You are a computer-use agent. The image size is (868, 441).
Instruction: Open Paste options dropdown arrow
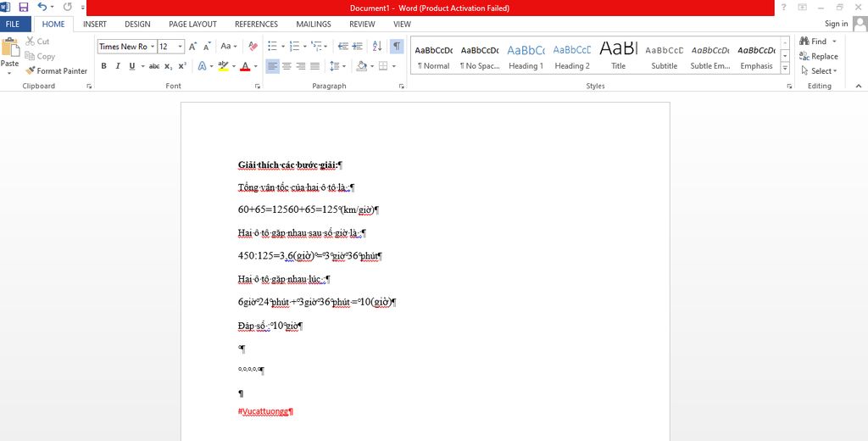point(9,73)
